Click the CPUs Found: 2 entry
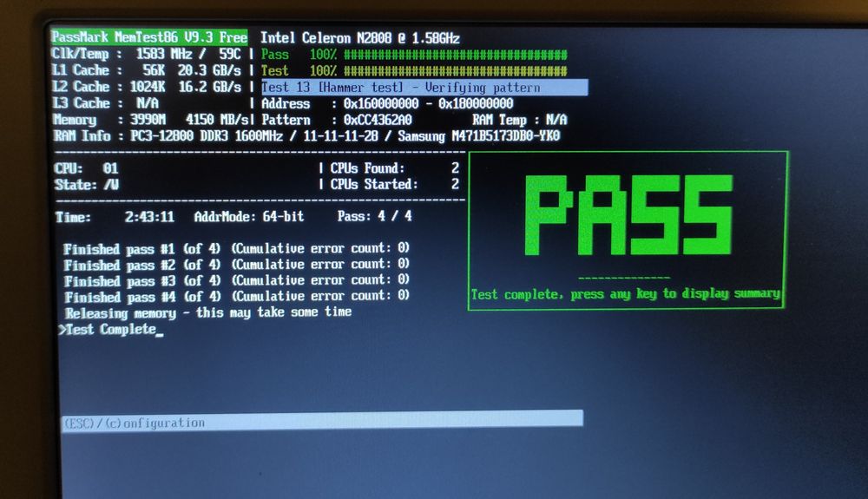This screenshot has width=868, height=499. tap(395, 167)
